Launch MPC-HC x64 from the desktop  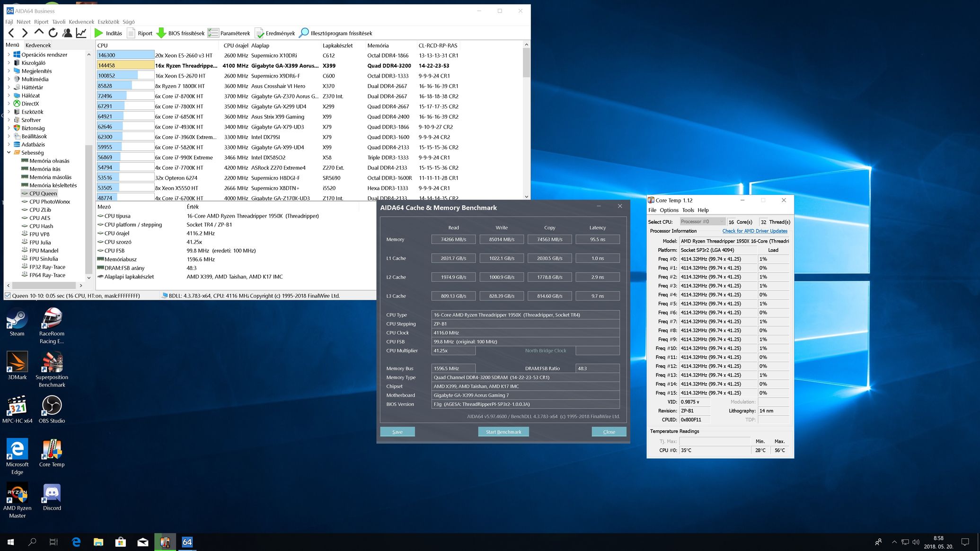17,410
